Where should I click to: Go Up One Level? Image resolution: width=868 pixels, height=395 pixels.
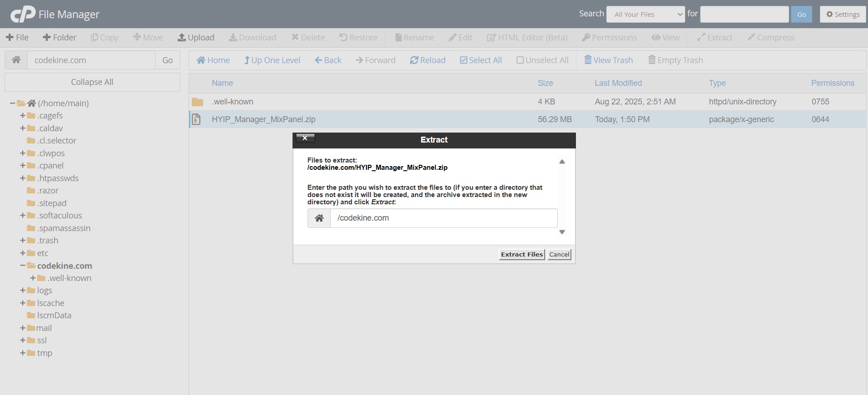272,60
